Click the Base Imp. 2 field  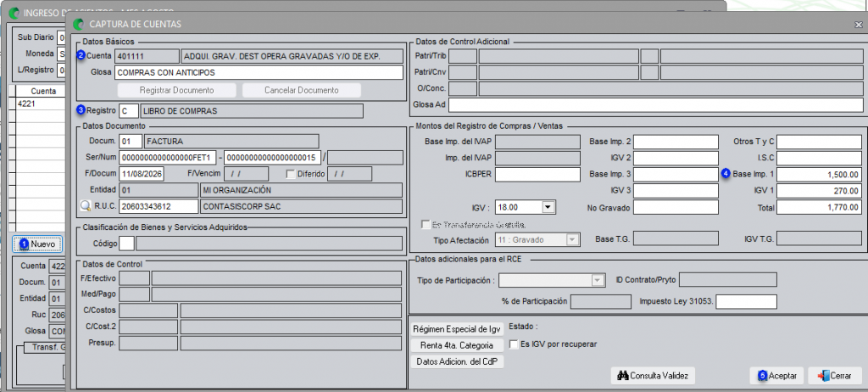[676, 142]
